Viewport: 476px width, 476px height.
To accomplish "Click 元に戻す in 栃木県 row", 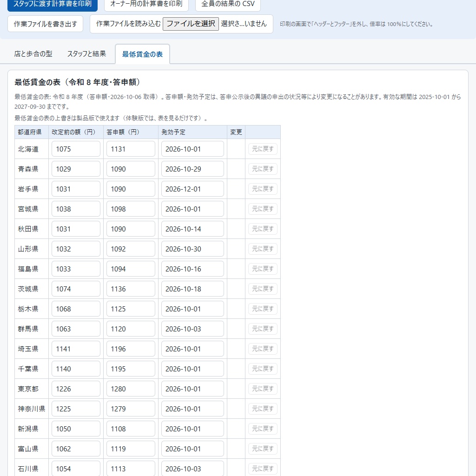I will click(263, 309).
